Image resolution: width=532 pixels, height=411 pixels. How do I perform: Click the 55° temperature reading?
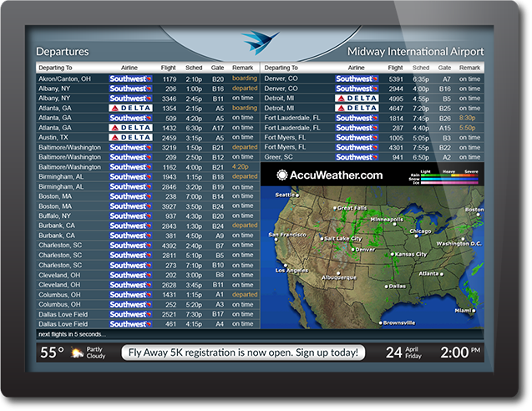(x=52, y=353)
